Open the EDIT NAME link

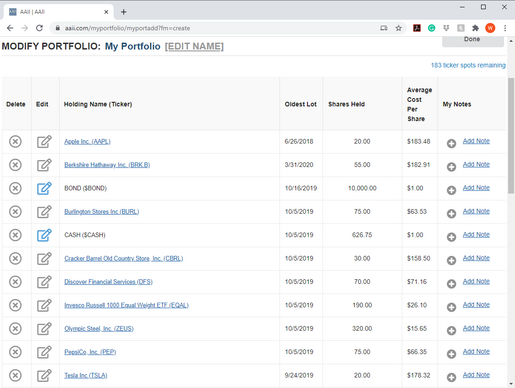(194, 46)
